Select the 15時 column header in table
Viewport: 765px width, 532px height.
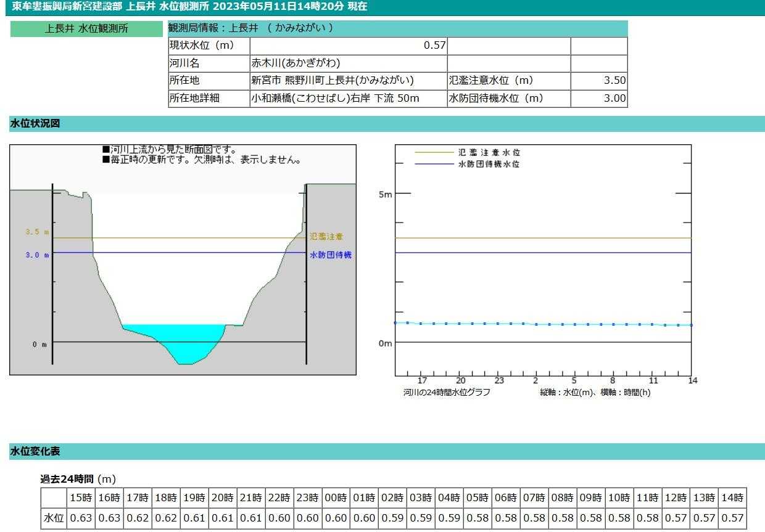80,497
